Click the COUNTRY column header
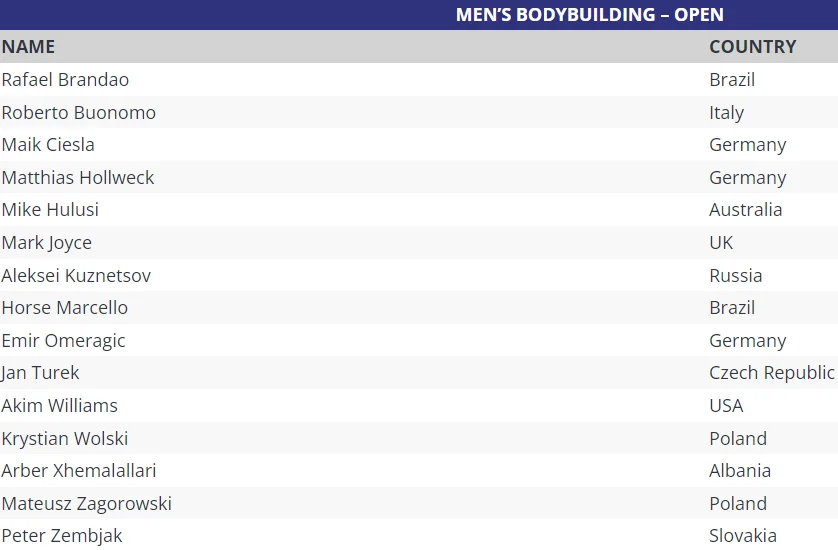This screenshot has height=550, width=838. pos(752,47)
